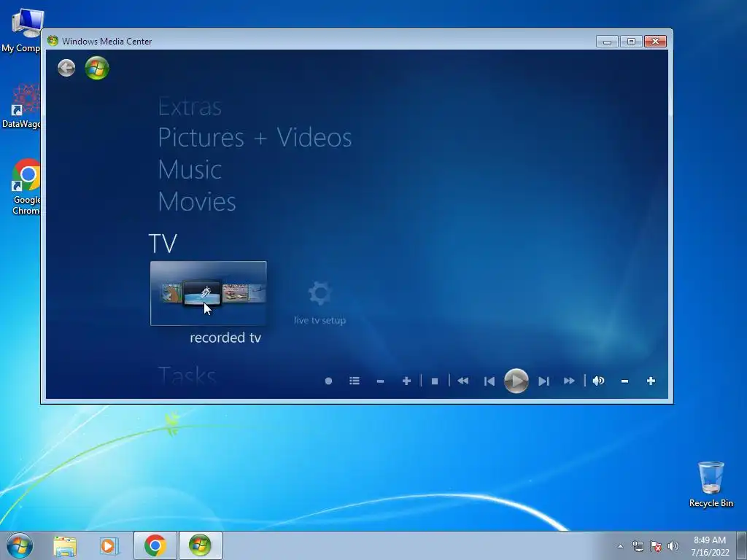The height and width of the screenshot is (560, 747).
Task: Minimize the Windows Media Center window
Action: [607, 42]
